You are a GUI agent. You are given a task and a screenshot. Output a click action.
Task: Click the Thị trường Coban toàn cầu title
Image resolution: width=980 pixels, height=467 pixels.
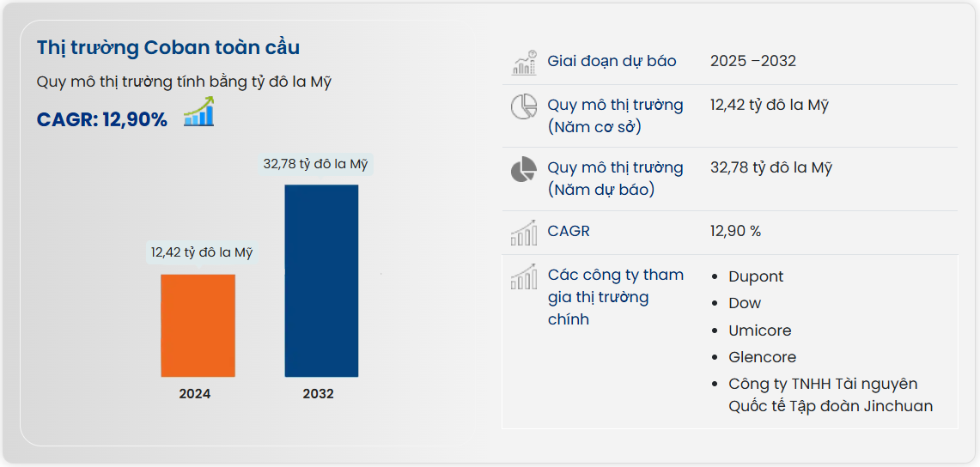168,47
